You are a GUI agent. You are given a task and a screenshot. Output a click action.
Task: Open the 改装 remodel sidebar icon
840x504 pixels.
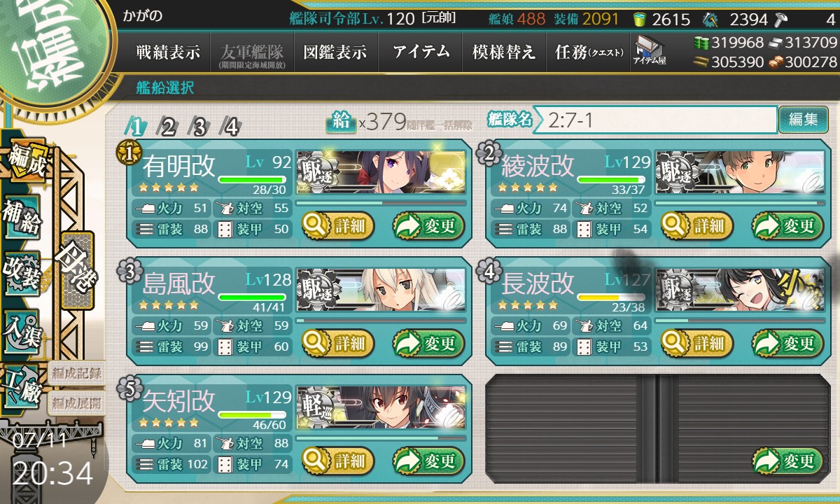(21, 273)
